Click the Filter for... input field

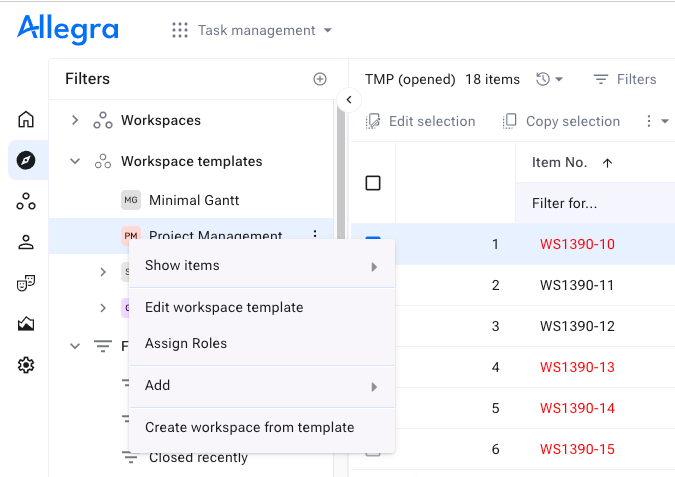click(x=590, y=203)
